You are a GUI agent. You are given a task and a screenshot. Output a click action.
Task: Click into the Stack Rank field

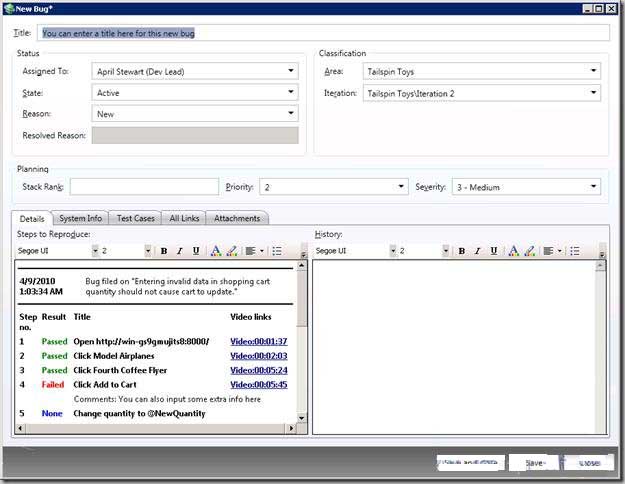pyautogui.click(x=144, y=187)
